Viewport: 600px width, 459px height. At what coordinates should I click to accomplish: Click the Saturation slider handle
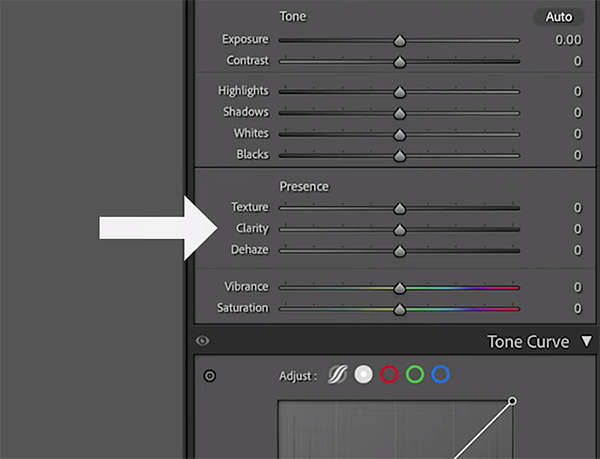point(399,309)
